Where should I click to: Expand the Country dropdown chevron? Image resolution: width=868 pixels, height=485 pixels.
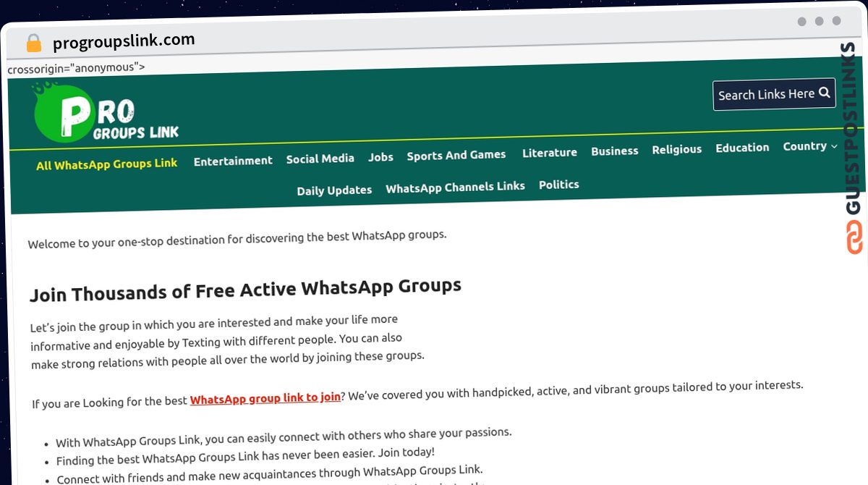834,146
